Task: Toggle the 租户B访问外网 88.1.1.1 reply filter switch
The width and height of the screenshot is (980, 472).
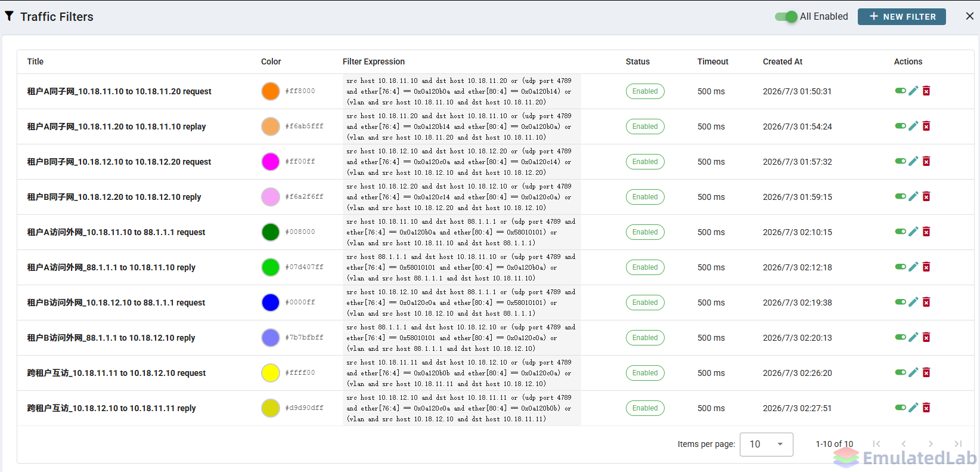Action: [x=901, y=337]
